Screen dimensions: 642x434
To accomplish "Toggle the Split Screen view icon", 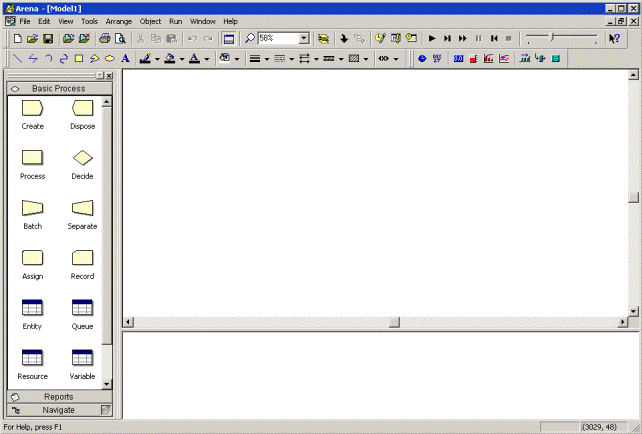I will pos(228,38).
